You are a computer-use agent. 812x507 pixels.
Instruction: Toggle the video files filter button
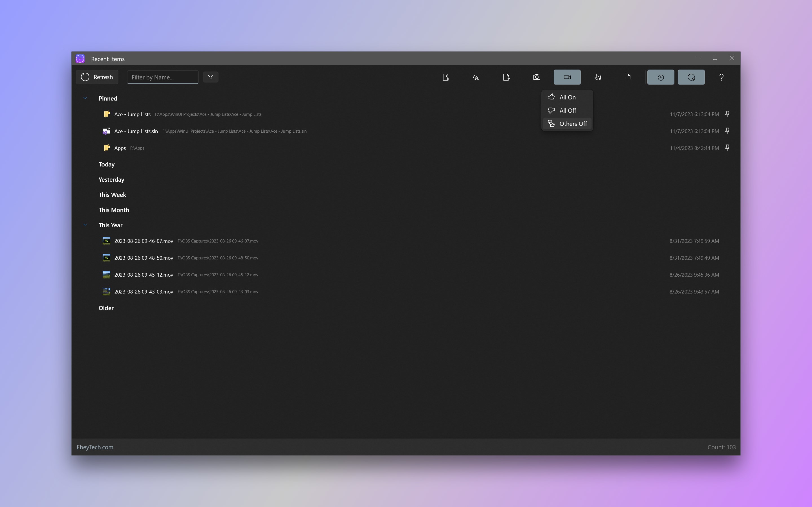(x=567, y=77)
